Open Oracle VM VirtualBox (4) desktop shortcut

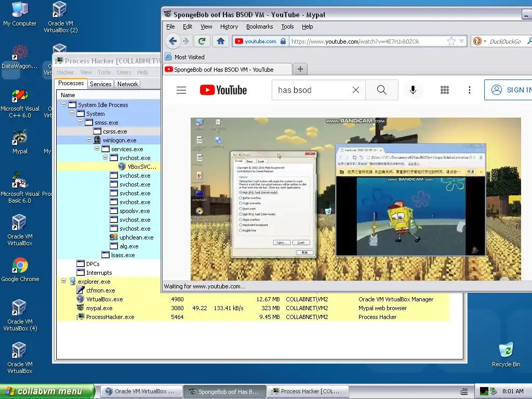pos(20,315)
